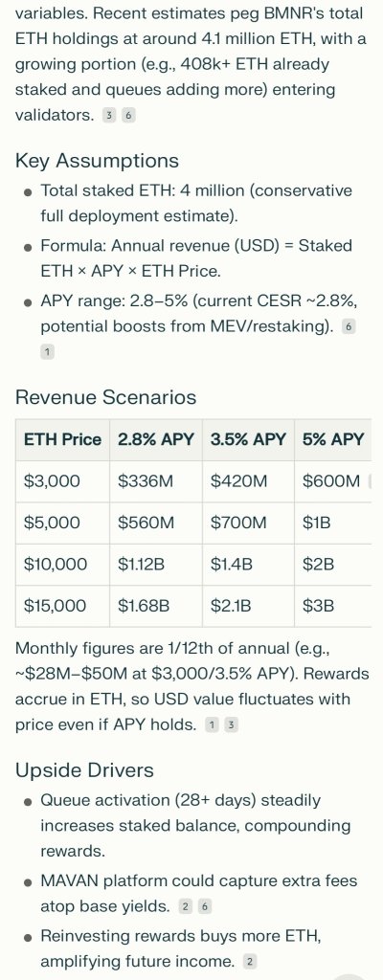This screenshot has width=383, height=980.
Task: Select the '5% APY' column header
Action: (x=333, y=439)
